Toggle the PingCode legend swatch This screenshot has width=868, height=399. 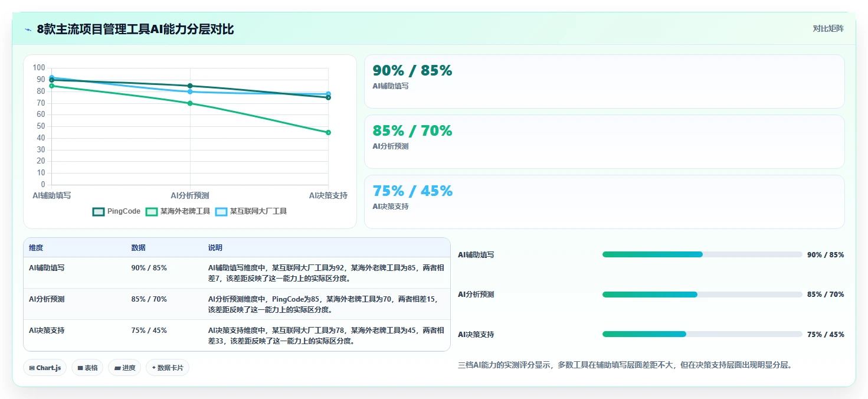point(99,211)
